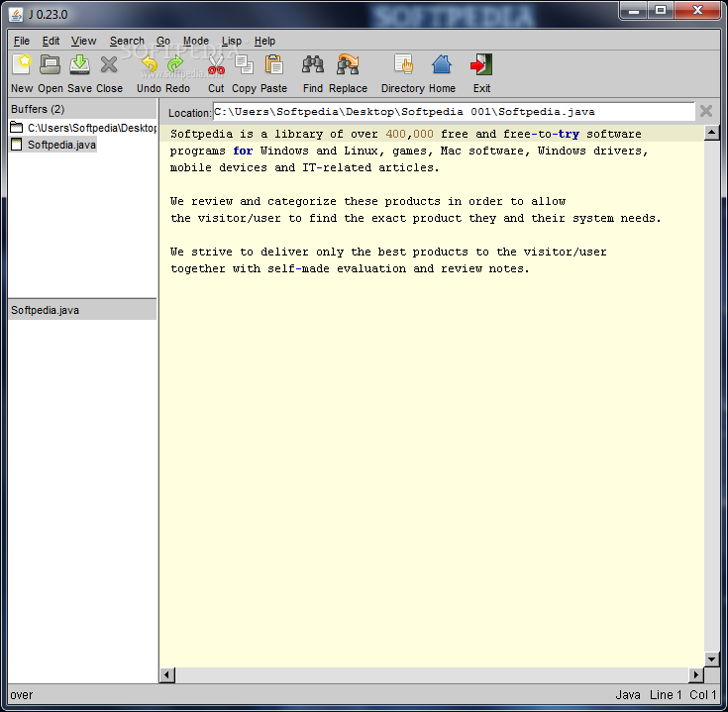Screen dimensions: 728x712
Task: Open the Go menu
Action: pos(163,41)
